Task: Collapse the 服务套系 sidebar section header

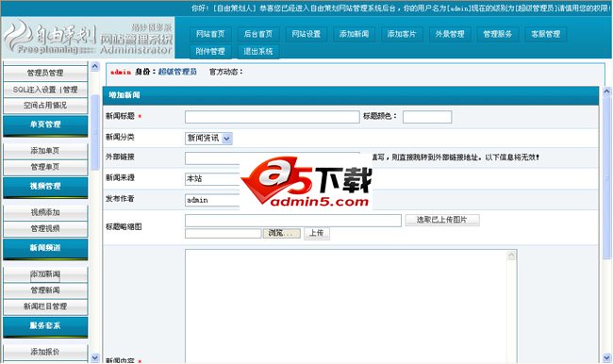Action: coord(45,326)
